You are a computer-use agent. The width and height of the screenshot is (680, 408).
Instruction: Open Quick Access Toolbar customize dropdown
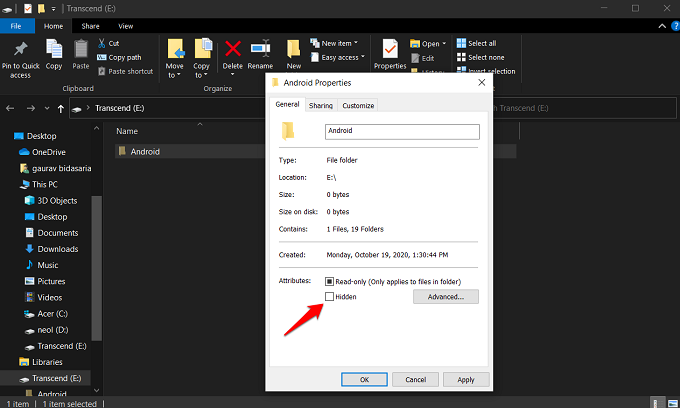[x=53, y=9]
